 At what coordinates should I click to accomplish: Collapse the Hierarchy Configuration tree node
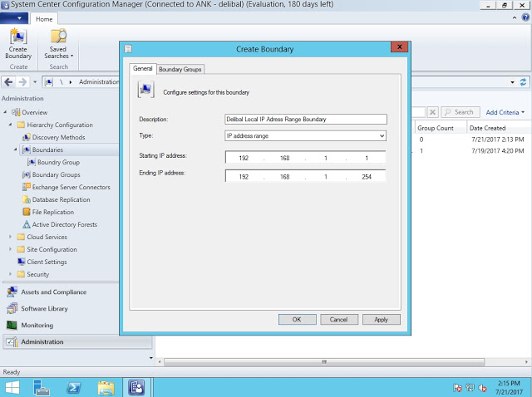[x=11, y=125]
